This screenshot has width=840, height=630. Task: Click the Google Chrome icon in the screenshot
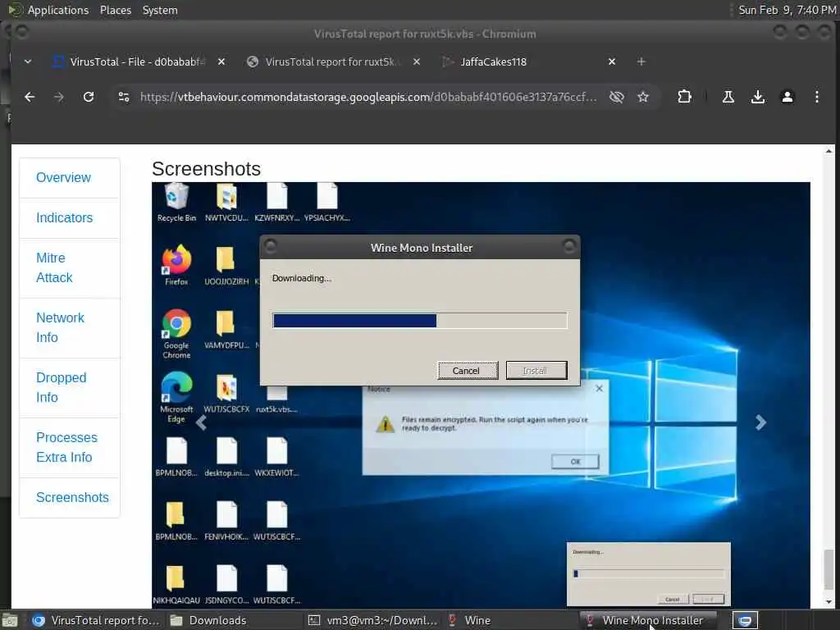pos(176,333)
